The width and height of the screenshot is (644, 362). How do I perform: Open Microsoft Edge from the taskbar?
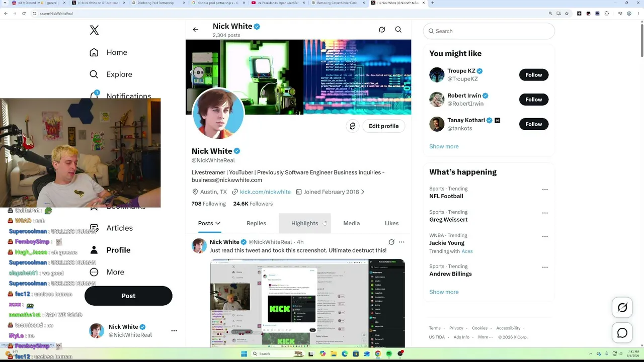pyautogui.click(x=345, y=354)
